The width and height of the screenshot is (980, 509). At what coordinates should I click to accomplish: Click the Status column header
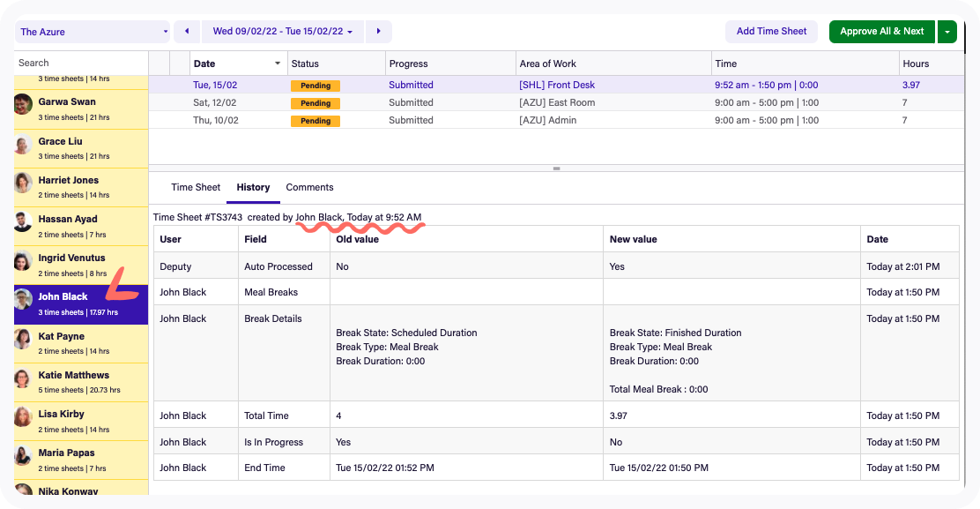[x=337, y=64]
